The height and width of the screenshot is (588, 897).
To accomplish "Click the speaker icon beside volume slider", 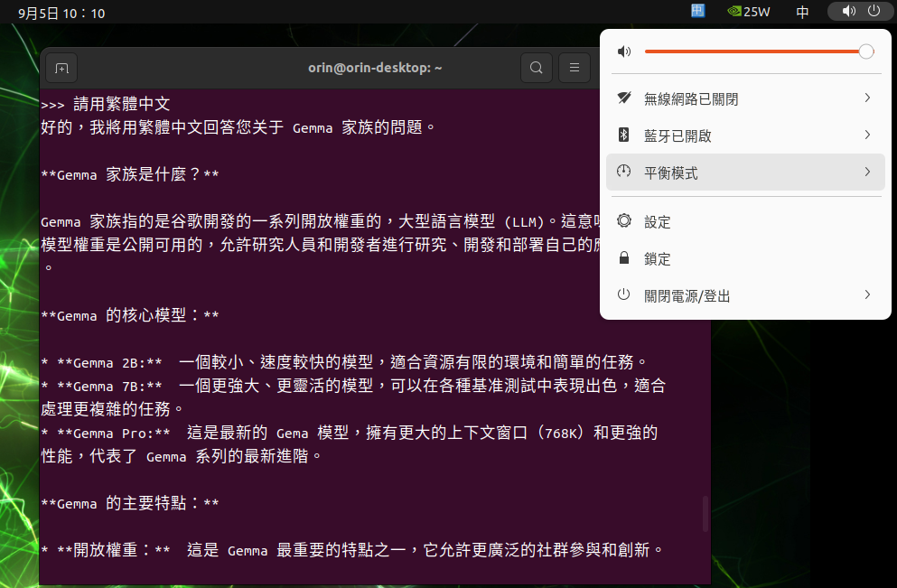I will (x=624, y=52).
